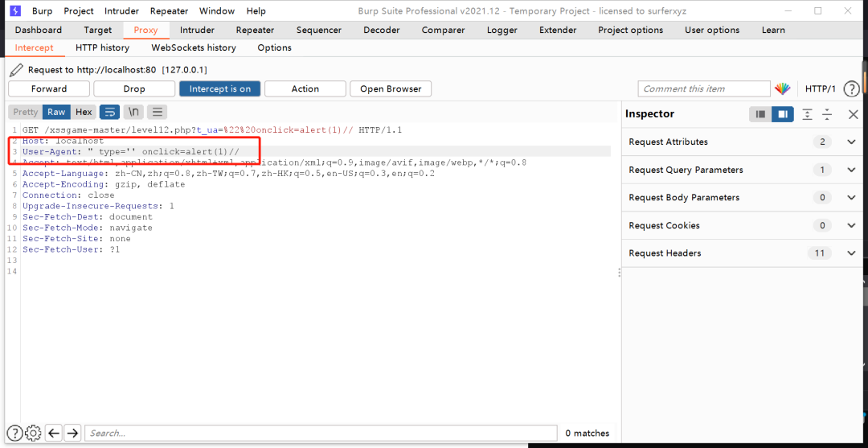Image resolution: width=868 pixels, height=448 pixels.
Task: Open the proxy Options sub-tab
Action: click(275, 48)
